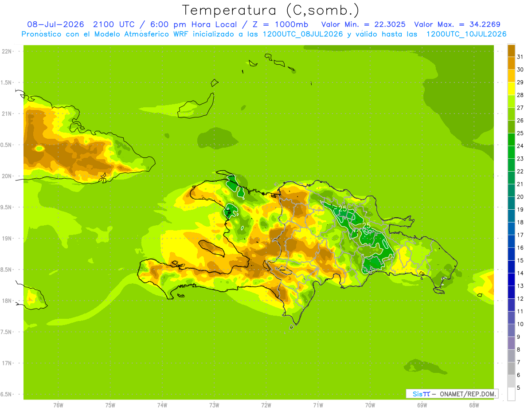Click the 20N latitude axis label

click(x=7, y=176)
